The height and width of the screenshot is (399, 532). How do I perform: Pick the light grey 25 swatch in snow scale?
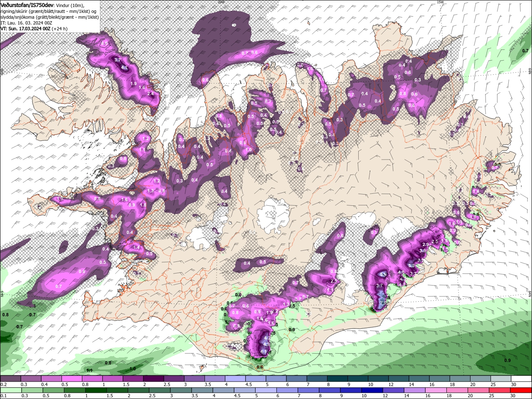(501, 379)
